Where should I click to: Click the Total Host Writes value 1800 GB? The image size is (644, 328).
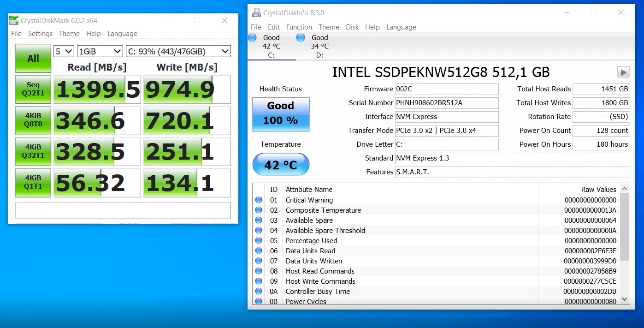(x=601, y=103)
